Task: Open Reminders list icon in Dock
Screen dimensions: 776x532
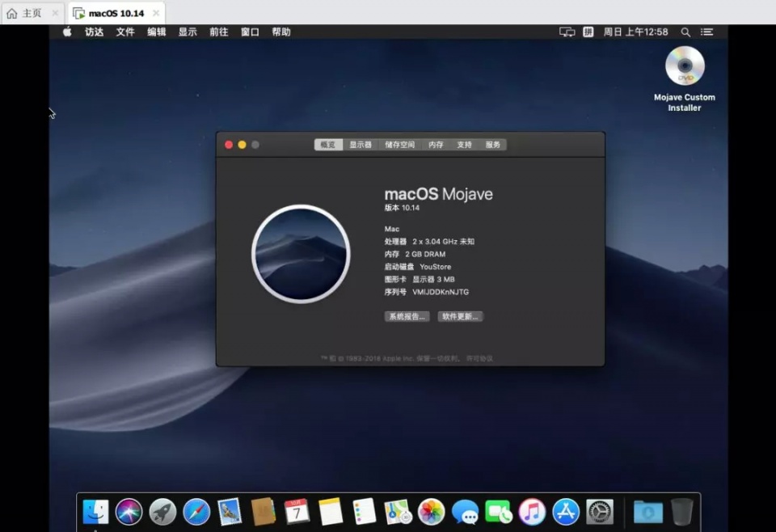Action: tap(365, 511)
